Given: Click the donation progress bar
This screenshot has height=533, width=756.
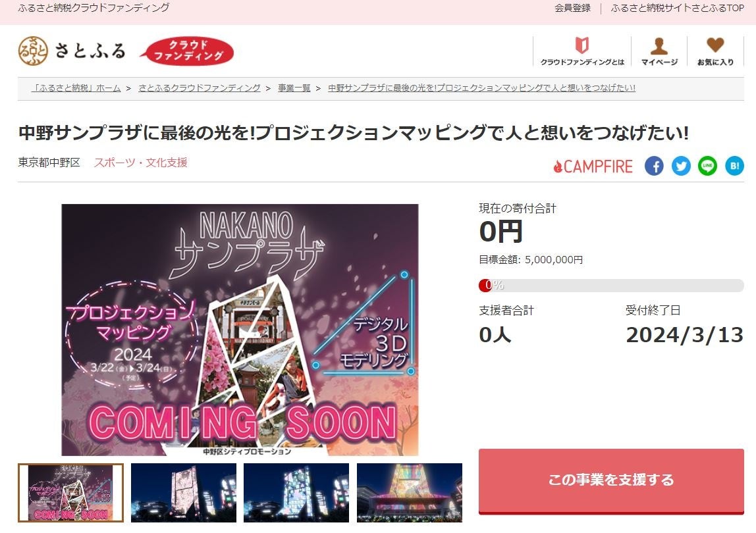Looking at the screenshot, I should pos(611,286).
